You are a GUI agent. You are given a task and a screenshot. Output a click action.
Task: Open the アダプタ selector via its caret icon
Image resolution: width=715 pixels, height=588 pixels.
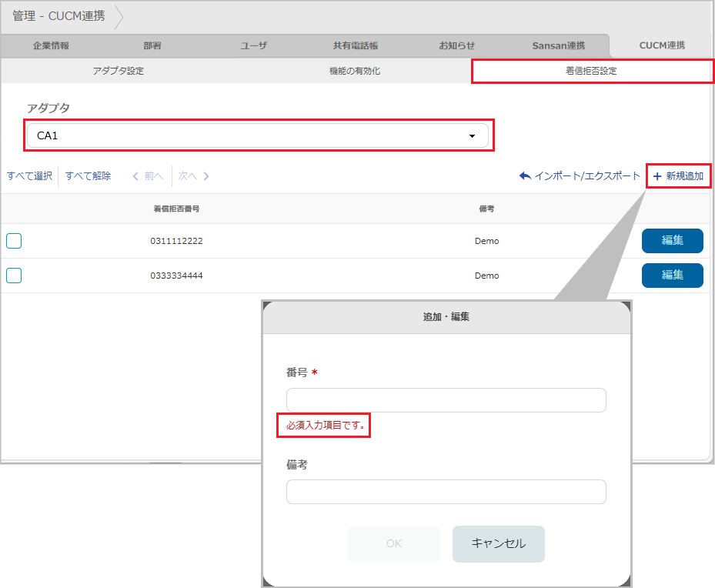[472, 135]
